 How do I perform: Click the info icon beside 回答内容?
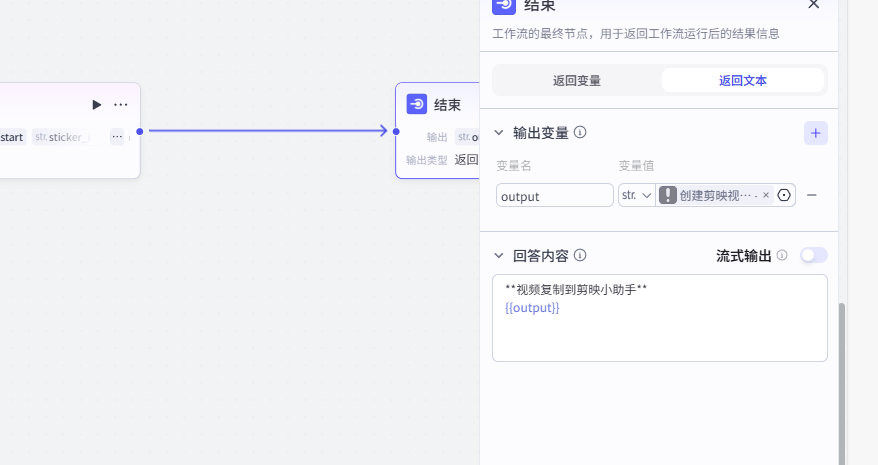tap(580, 255)
